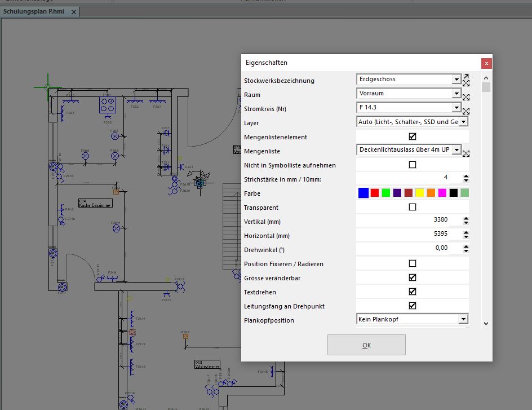Disable the Textdrehen checkbox

413,292
